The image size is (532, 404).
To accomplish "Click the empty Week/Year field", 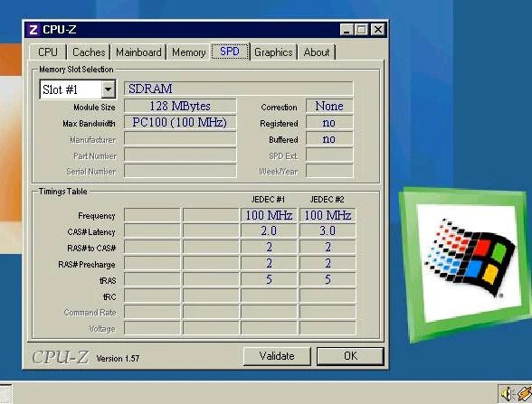I will [329, 171].
